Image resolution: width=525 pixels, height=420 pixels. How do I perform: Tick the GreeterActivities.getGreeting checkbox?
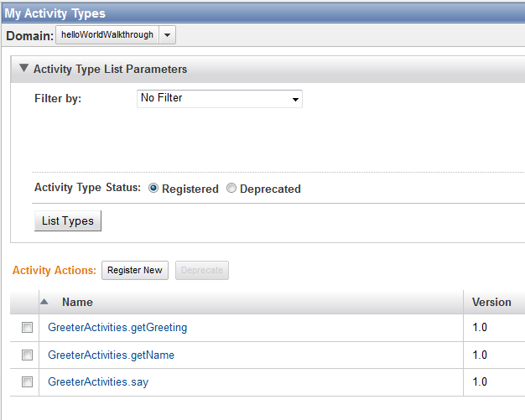click(x=28, y=328)
